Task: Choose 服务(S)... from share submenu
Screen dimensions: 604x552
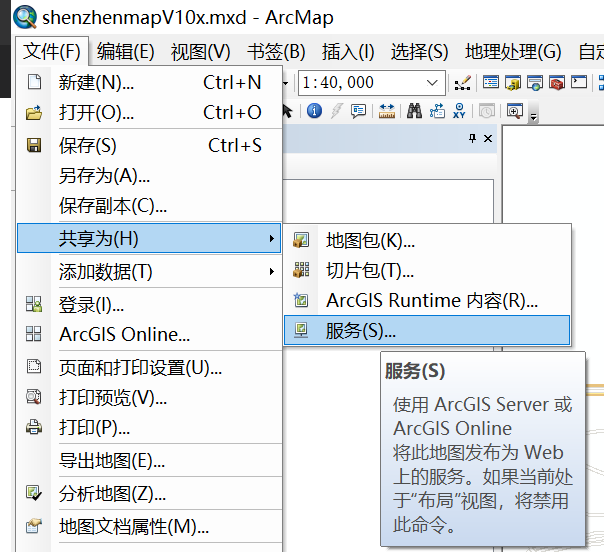Action: pos(427,330)
